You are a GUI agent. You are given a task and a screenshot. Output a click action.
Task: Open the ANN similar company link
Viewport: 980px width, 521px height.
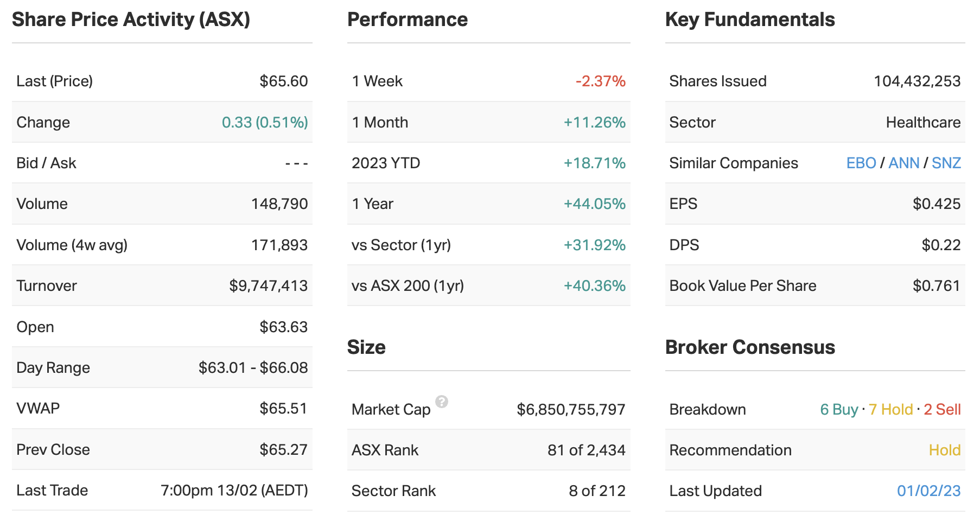tap(903, 163)
